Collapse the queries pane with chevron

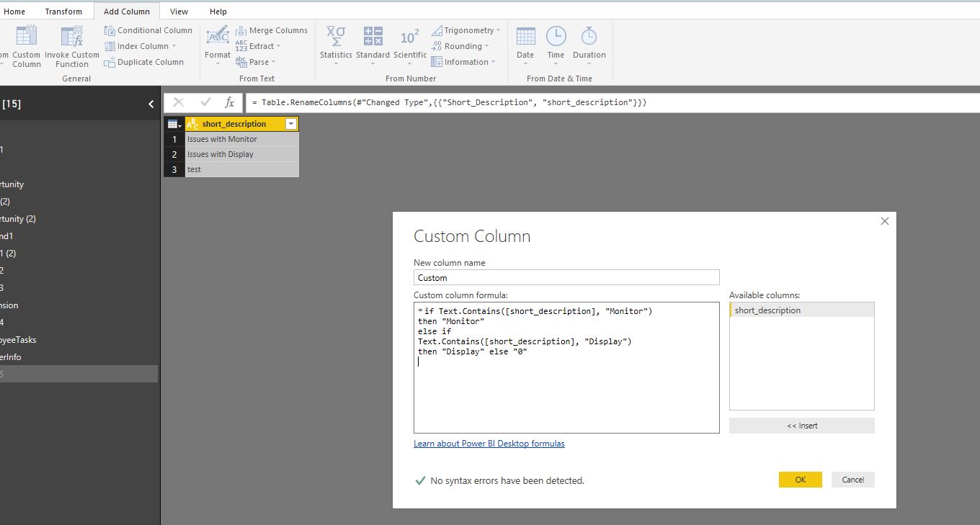click(151, 104)
